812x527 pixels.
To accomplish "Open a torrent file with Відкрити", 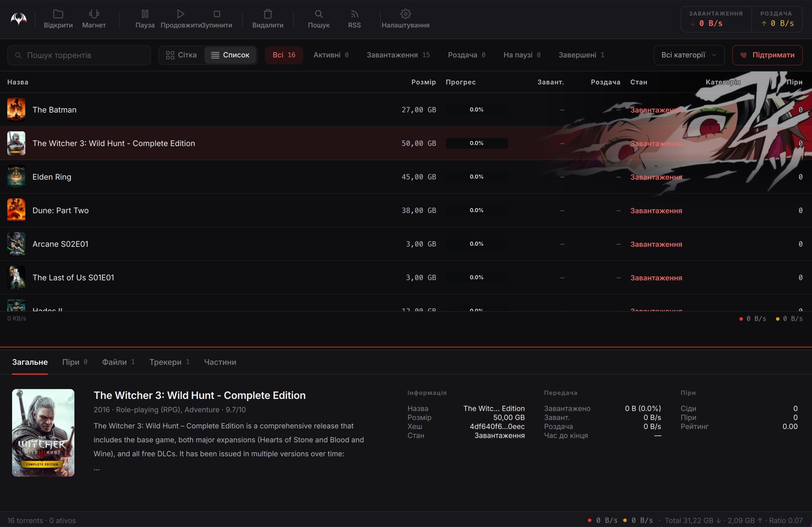I will point(58,19).
